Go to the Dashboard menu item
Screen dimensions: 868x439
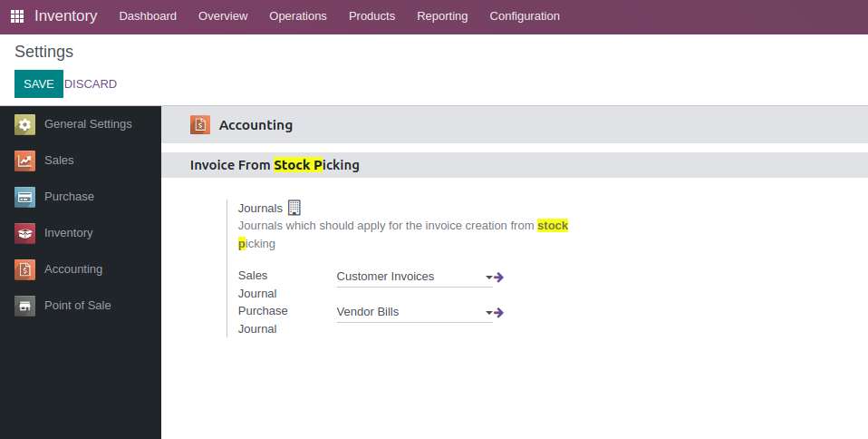148,16
